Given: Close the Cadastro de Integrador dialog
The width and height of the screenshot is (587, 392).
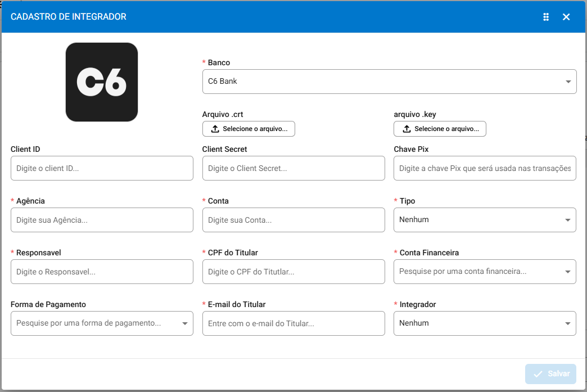Looking at the screenshot, I should [566, 17].
